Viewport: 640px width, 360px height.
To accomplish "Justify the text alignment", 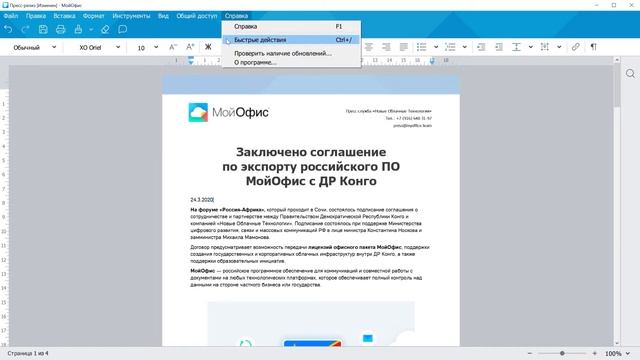I will 404,47.
